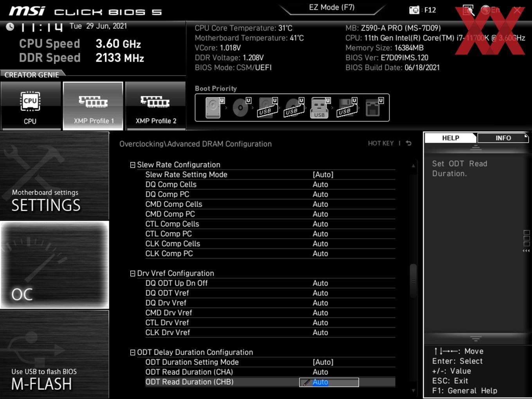Viewport: 532px width, 399px height.
Task: Collapse the ODT Delay Duration Configuration section
Action: pyautogui.click(x=133, y=352)
